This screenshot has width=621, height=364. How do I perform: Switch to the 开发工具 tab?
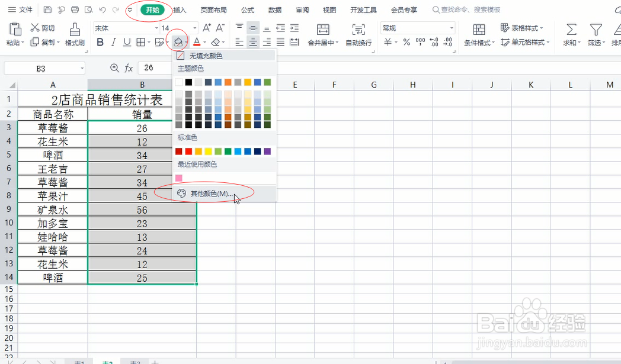363,10
